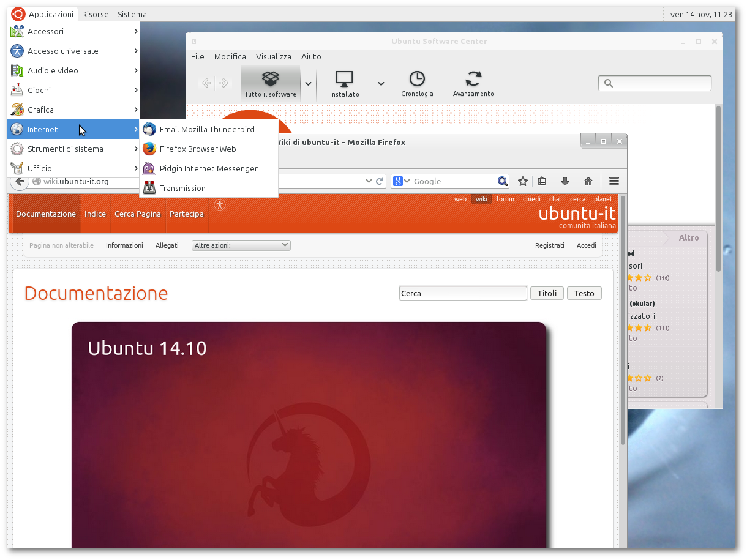
Task: Open Visualizza menu in Software Center
Action: (274, 56)
